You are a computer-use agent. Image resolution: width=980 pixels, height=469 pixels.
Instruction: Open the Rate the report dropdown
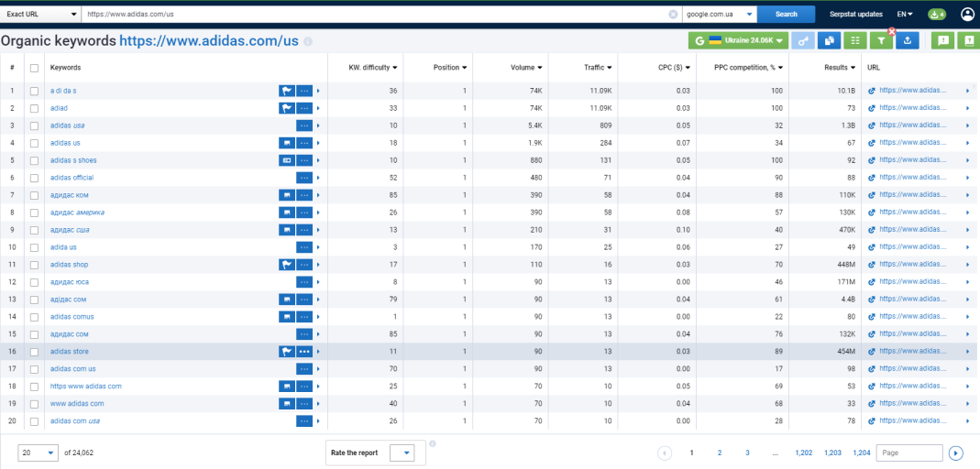coord(402,453)
